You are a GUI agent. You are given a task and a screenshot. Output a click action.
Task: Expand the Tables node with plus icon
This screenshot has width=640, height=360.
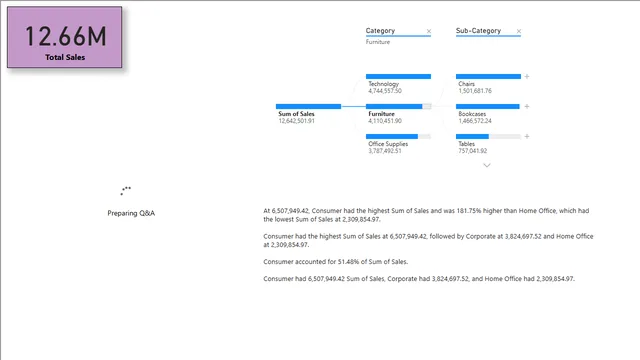527,136
